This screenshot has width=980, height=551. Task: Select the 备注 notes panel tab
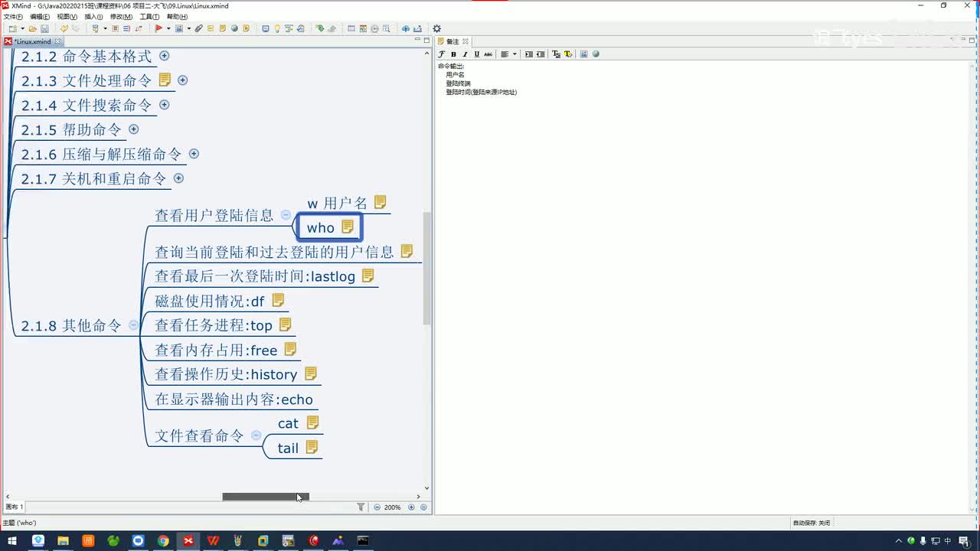[x=452, y=41]
